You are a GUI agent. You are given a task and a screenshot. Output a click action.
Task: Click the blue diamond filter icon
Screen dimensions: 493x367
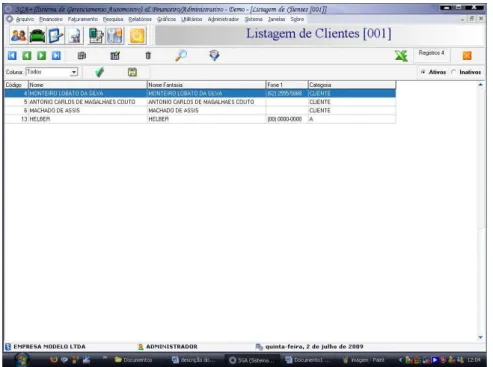pyautogui.click(x=214, y=56)
